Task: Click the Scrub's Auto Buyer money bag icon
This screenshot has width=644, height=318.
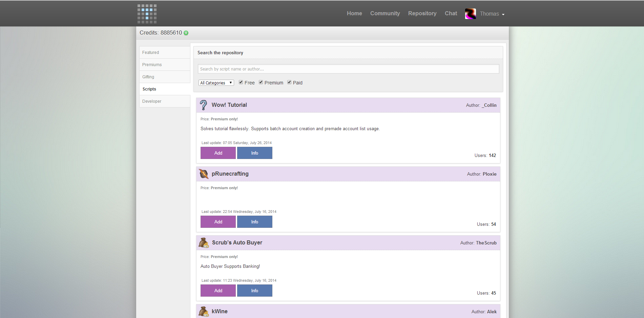Action: [x=204, y=243]
